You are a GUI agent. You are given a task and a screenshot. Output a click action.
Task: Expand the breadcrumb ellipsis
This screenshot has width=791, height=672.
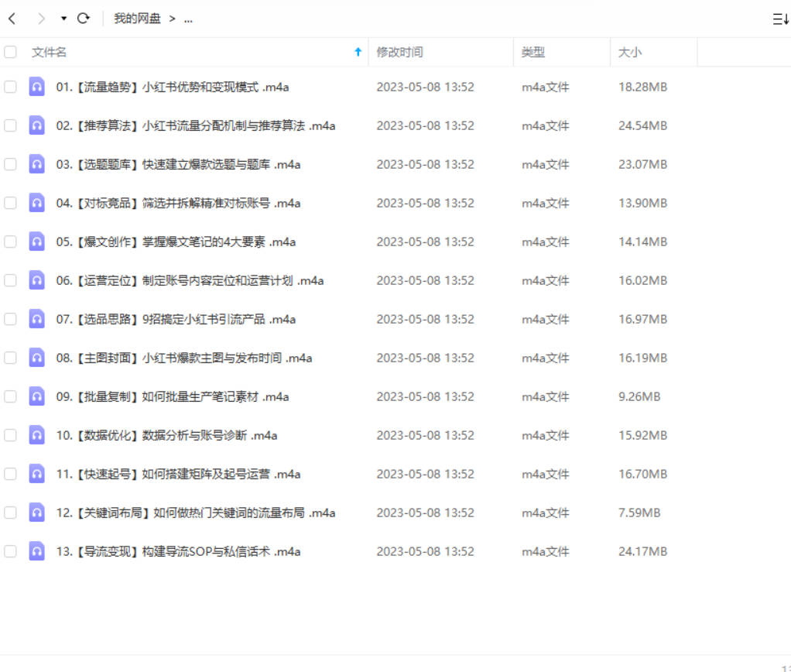pos(188,19)
